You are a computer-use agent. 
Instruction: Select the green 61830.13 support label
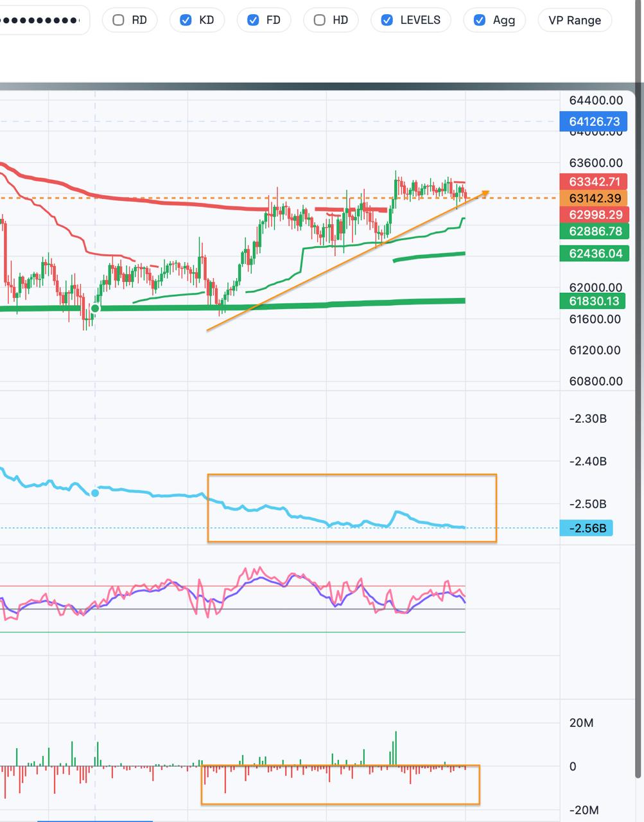pos(595,301)
